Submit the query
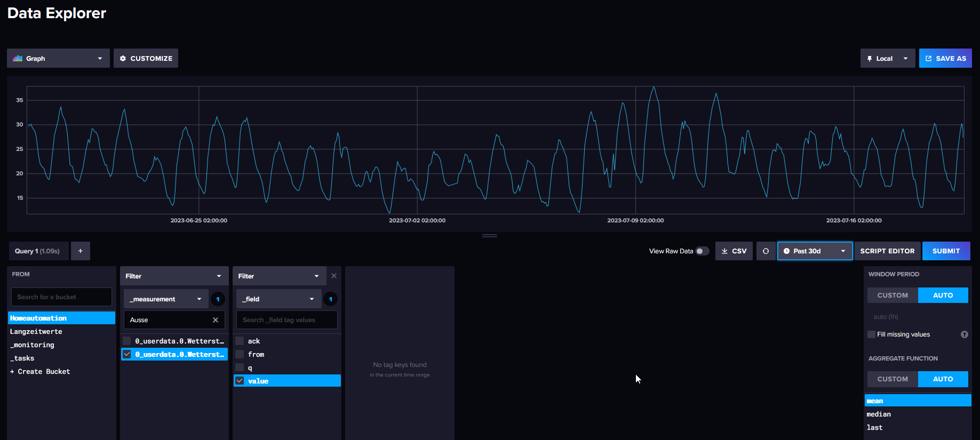 click(x=946, y=251)
